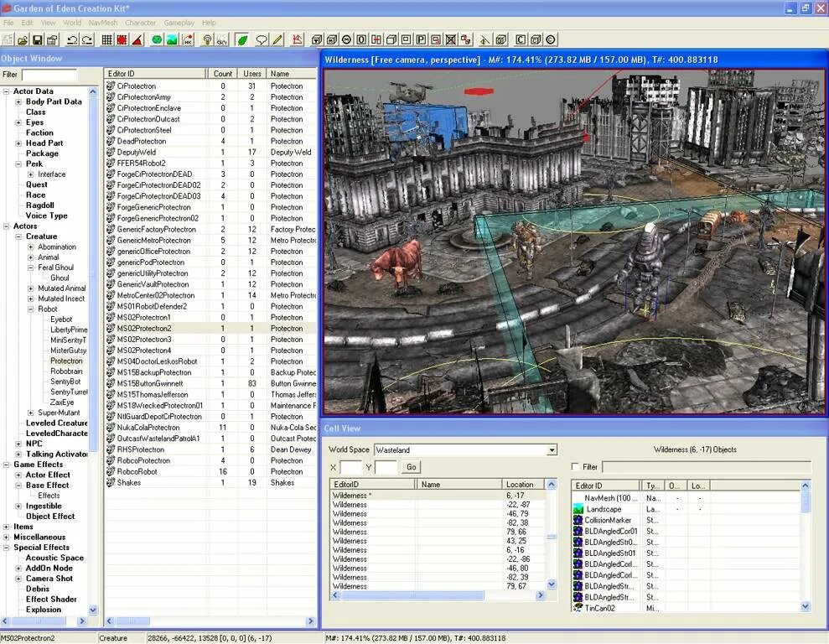Sort object list by Count column
The image size is (829, 644).
coord(223,74)
